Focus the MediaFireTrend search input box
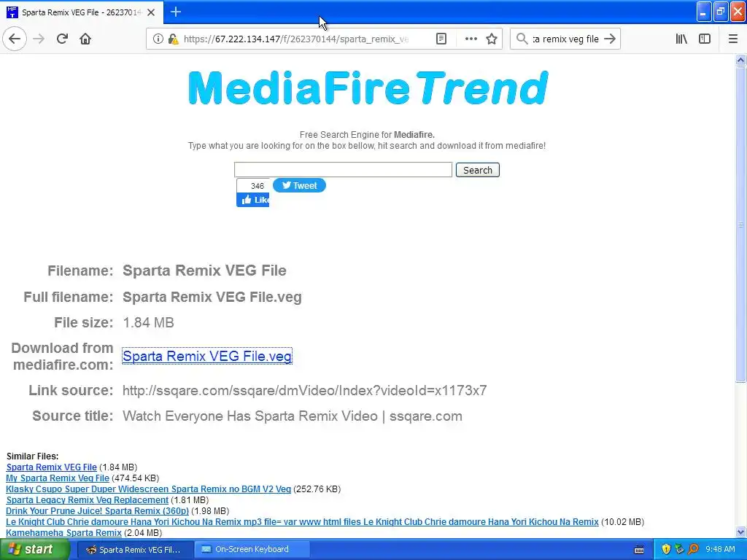Screen dimensions: 747x560 point(343,170)
